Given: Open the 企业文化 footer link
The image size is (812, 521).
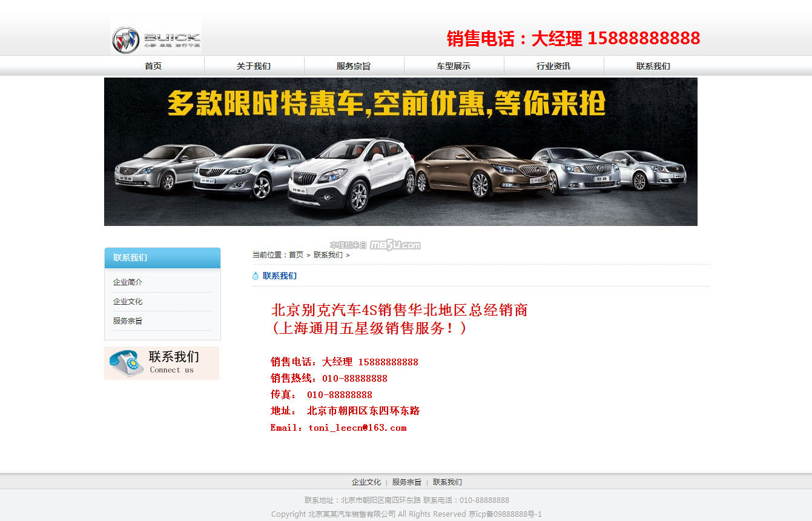Looking at the screenshot, I should coord(366,482).
